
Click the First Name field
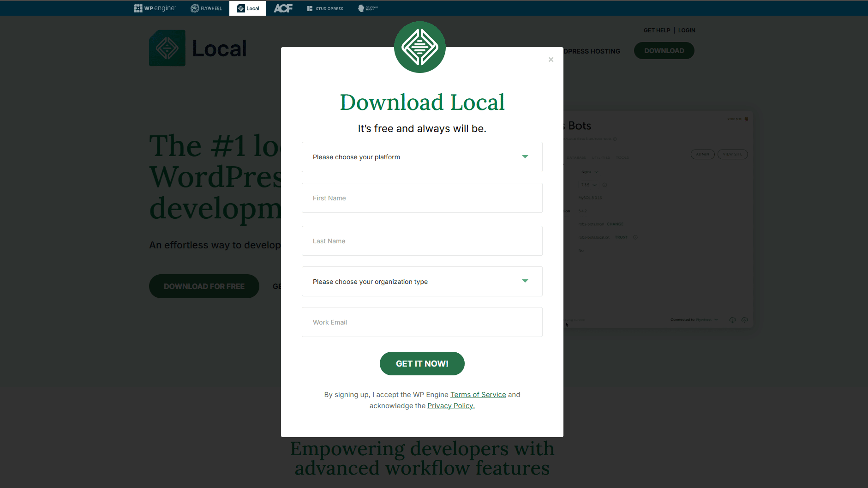[422, 198]
